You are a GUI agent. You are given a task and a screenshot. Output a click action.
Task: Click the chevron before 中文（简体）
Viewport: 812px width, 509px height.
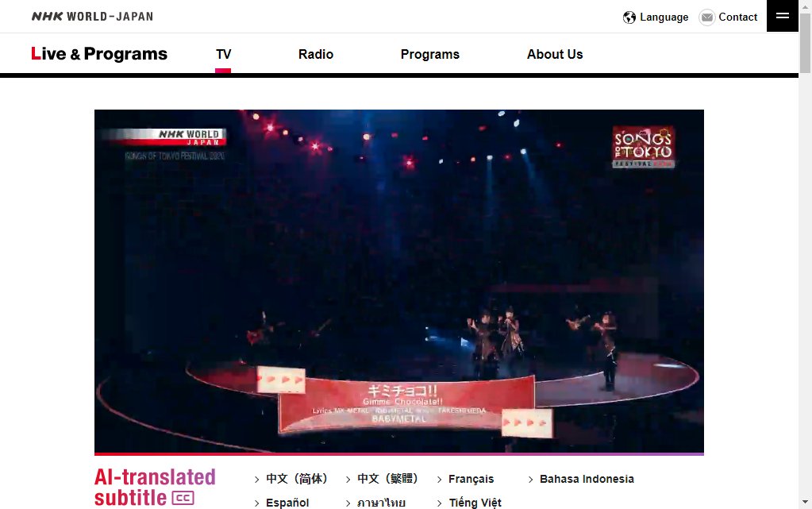257,480
